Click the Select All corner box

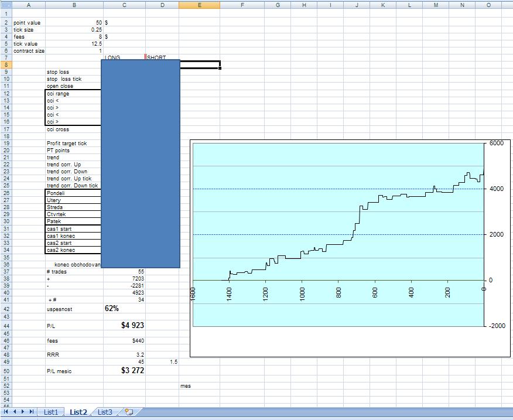[x=6, y=5]
